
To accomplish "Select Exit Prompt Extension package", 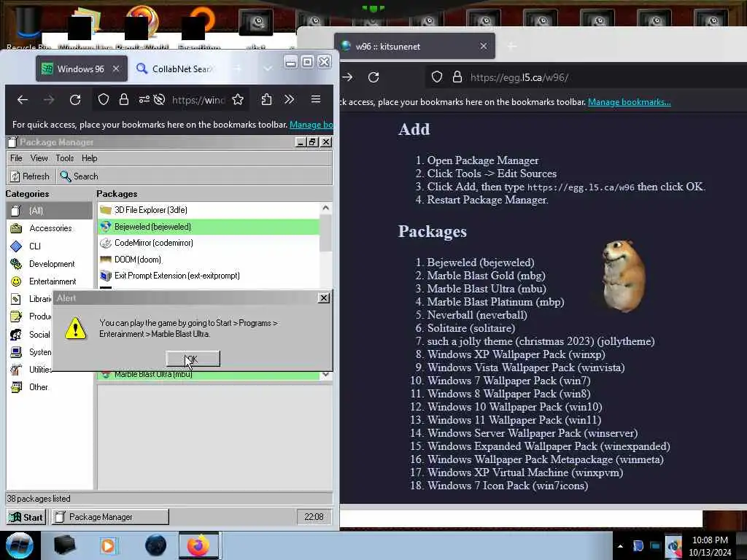I will (x=208, y=276).
